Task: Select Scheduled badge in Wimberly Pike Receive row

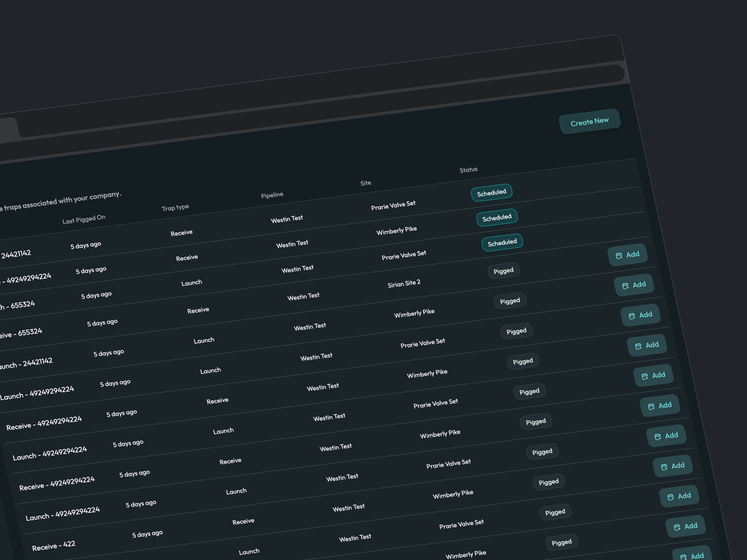Action: click(497, 218)
